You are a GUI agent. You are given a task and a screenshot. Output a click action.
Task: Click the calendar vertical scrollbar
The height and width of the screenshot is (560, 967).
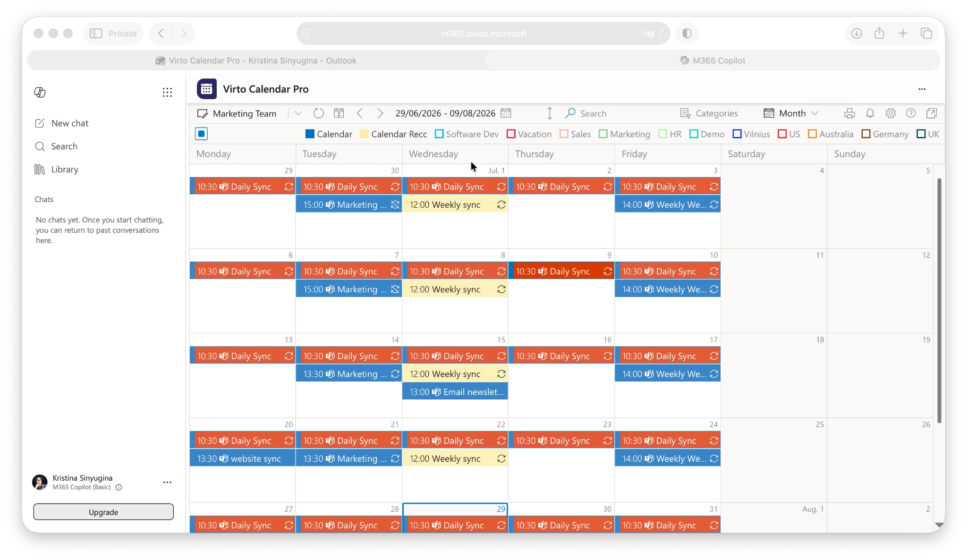tap(939, 300)
